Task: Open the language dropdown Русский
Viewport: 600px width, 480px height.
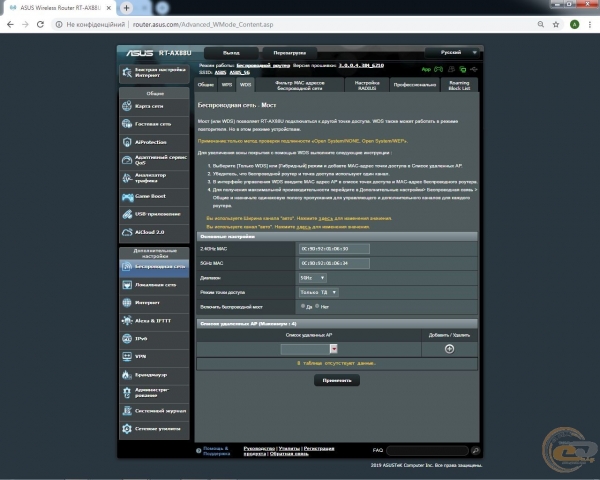Action: click(453, 52)
